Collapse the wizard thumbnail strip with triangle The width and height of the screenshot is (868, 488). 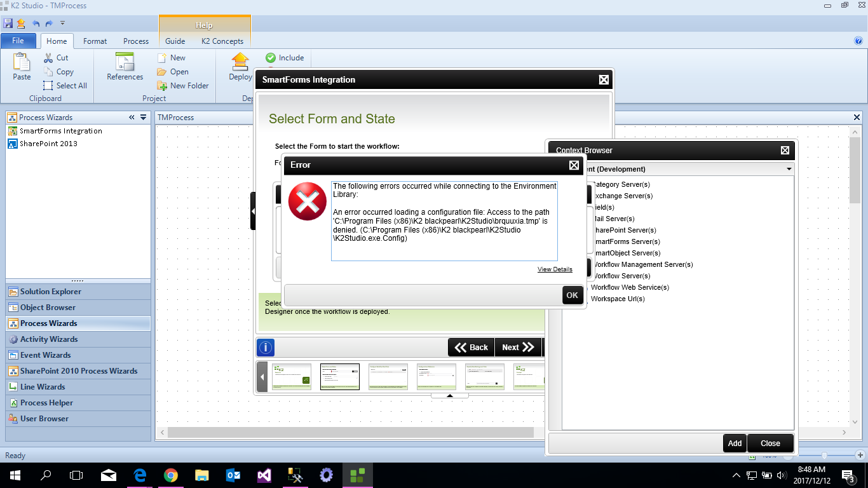point(449,396)
